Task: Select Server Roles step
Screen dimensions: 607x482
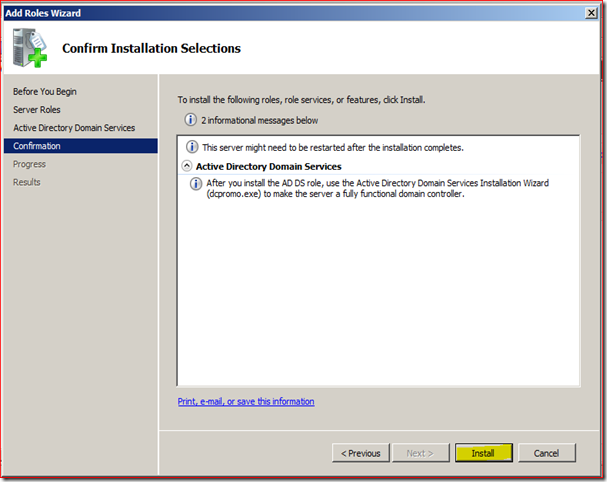Action: click(x=37, y=110)
